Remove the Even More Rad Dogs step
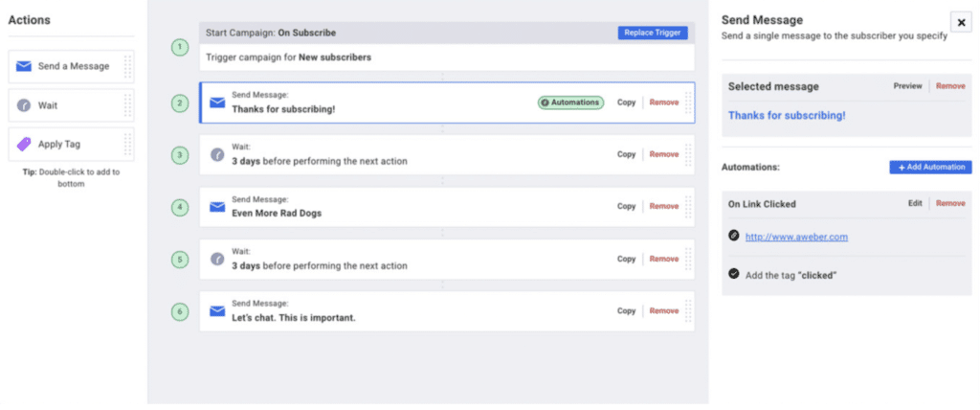 click(664, 206)
